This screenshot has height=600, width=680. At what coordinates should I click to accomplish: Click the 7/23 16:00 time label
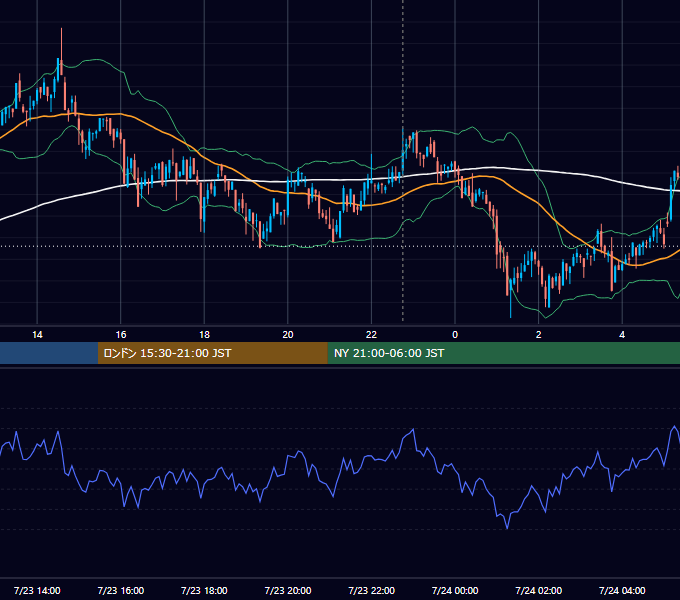coord(121,590)
